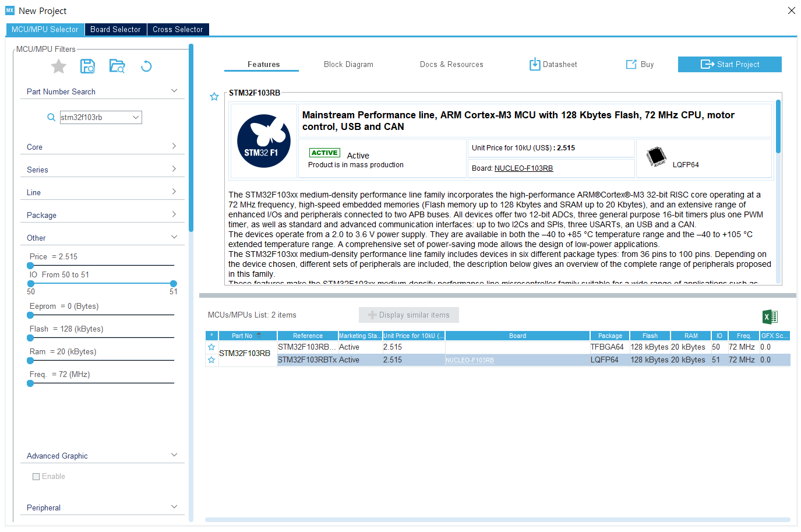This screenshot has width=801, height=532.
Task: Click the favorites star filter icon
Action: click(59, 66)
